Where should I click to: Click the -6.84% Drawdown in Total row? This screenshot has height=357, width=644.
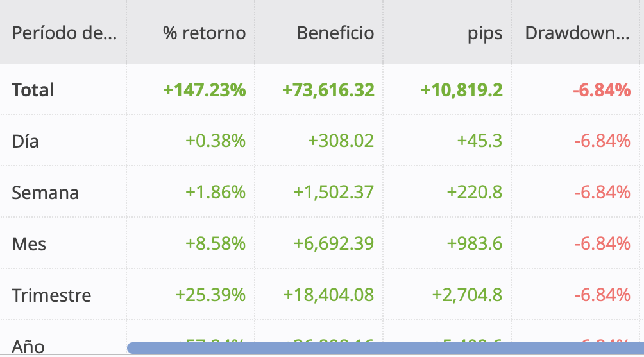[x=600, y=90]
